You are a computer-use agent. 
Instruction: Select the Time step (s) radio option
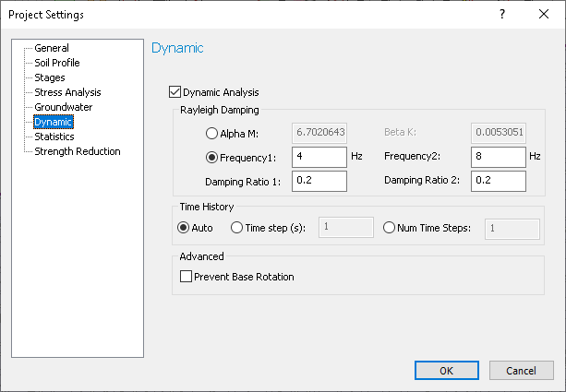[237, 227]
